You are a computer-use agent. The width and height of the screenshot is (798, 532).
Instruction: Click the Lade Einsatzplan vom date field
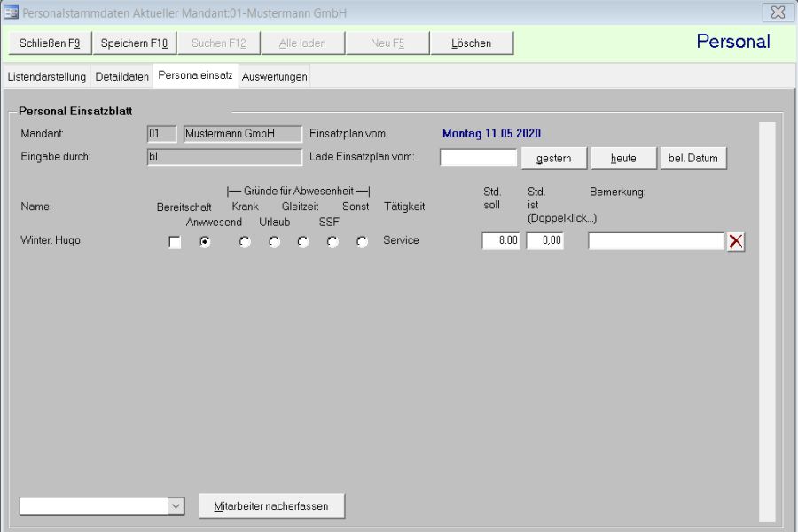pyautogui.click(x=479, y=157)
